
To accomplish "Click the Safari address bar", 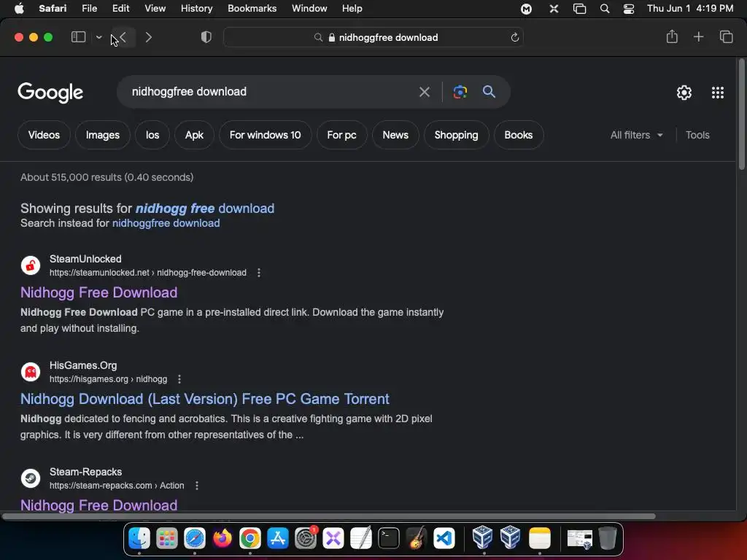I will pos(373,38).
